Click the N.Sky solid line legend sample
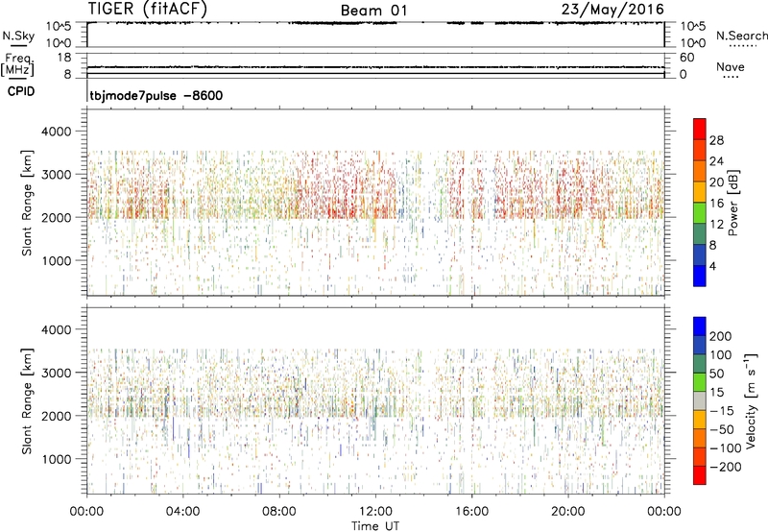Viewport: 768px width, 532px height. click(18, 45)
